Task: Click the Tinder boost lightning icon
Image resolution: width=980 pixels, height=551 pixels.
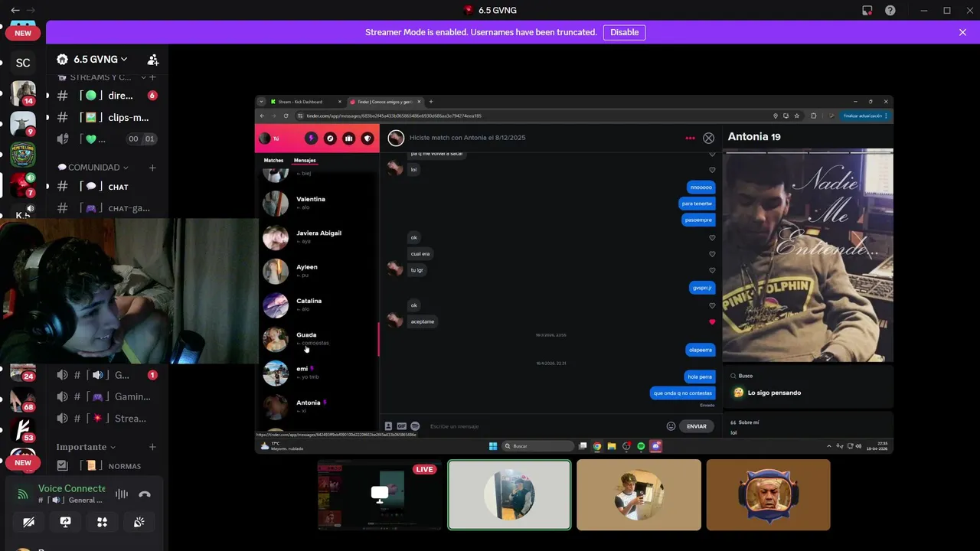Action: (311, 139)
